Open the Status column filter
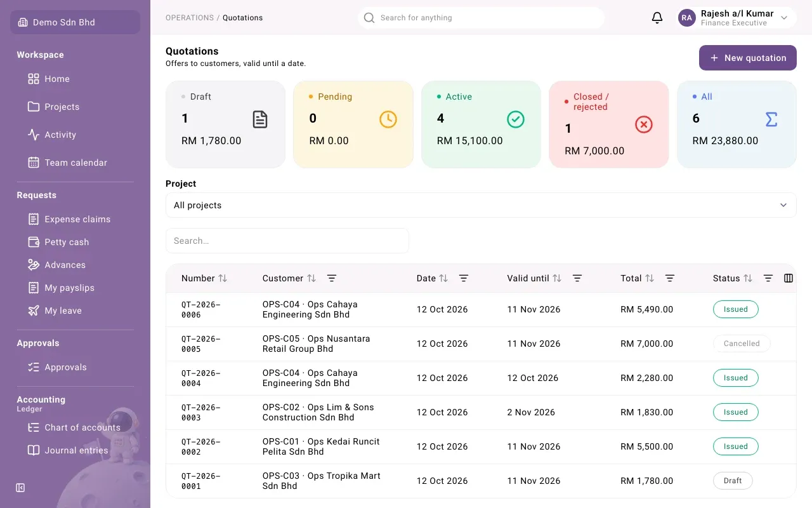This screenshot has width=812, height=508. click(768, 278)
